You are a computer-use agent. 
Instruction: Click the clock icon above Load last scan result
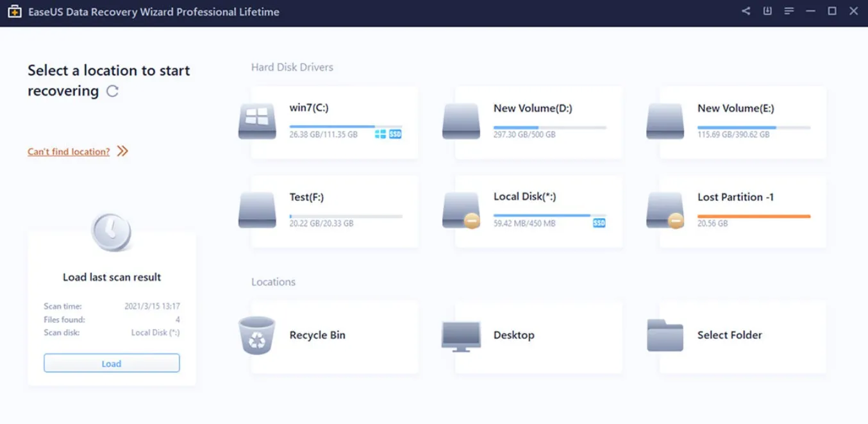(x=111, y=232)
